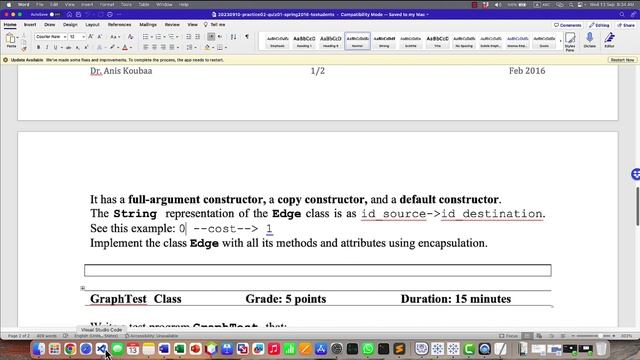Apply the Heading 1 style
This screenshot has width=640, height=360.
pyautogui.click(x=304, y=41)
